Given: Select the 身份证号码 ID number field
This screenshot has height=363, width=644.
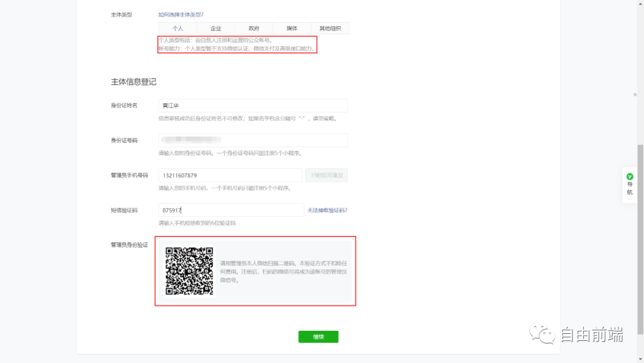Looking at the screenshot, I should pyautogui.click(x=253, y=140).
